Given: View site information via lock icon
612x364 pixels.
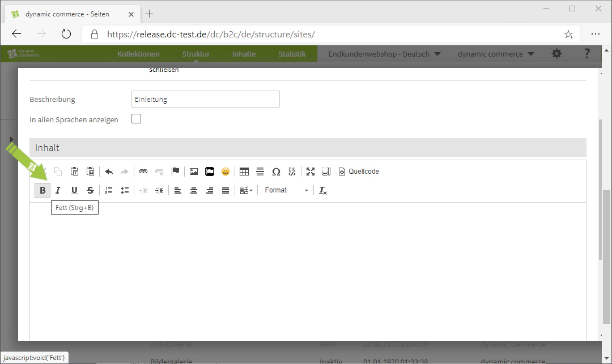Looking at the screenshot, I should [95, 35].
